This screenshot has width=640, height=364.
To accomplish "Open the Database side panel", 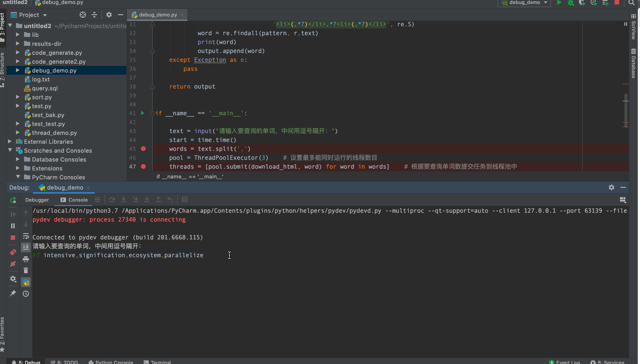I will tap(633, 64).
